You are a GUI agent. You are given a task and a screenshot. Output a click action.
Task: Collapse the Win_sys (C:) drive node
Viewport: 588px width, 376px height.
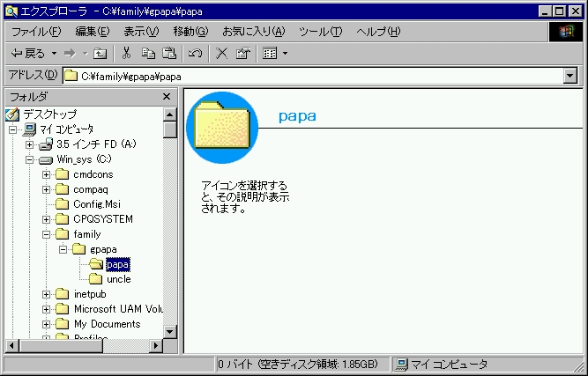[x=30, y=159]
